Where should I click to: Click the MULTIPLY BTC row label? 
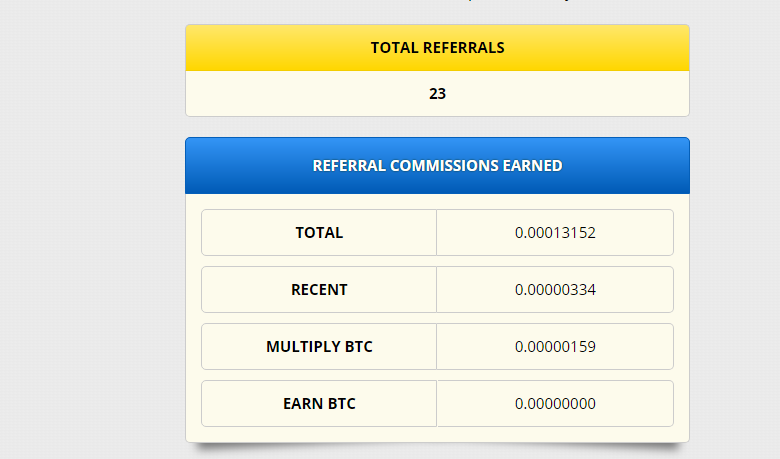[x=319, y=347]
